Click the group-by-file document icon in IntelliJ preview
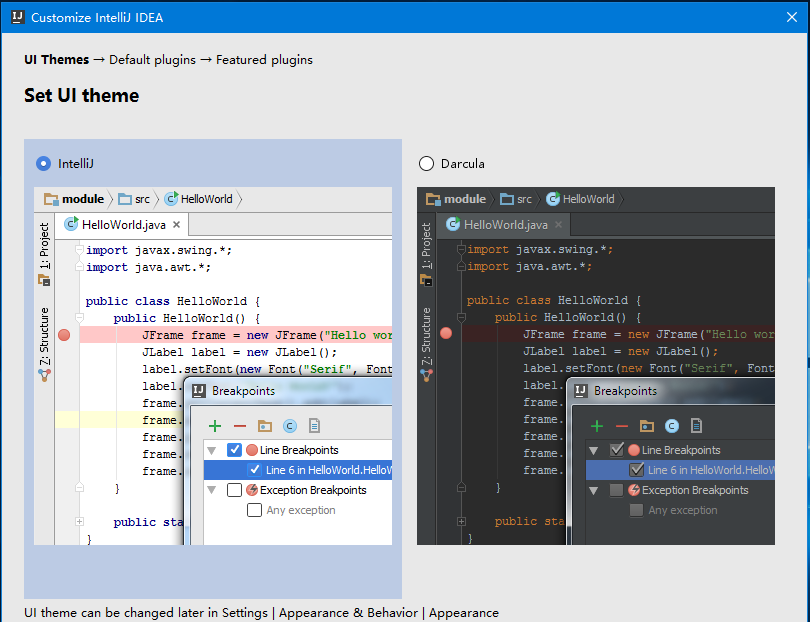The height and width of the screenshot is (622, 810). tap(314, 426)
